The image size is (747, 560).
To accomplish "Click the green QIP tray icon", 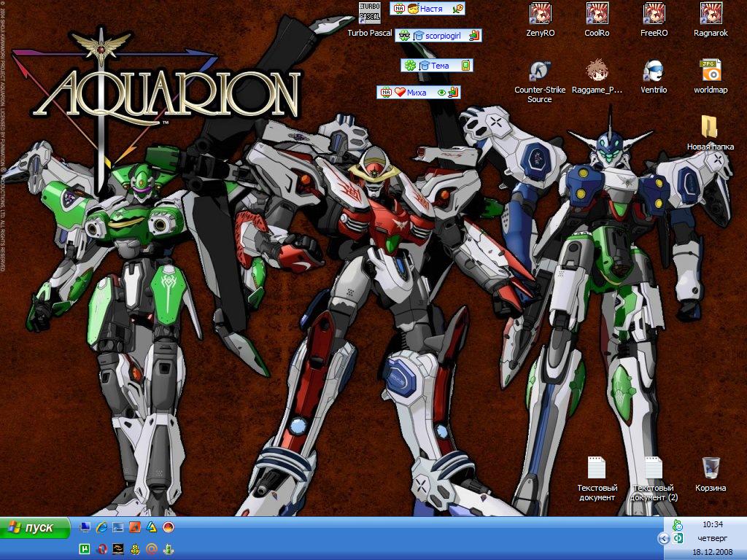I will pyautogui.click(x=678, y=525).
